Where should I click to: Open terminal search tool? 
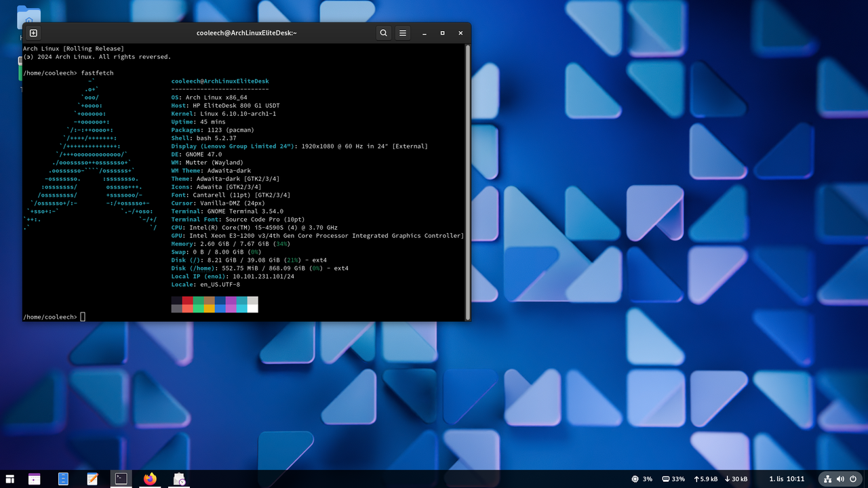(384, 33)
